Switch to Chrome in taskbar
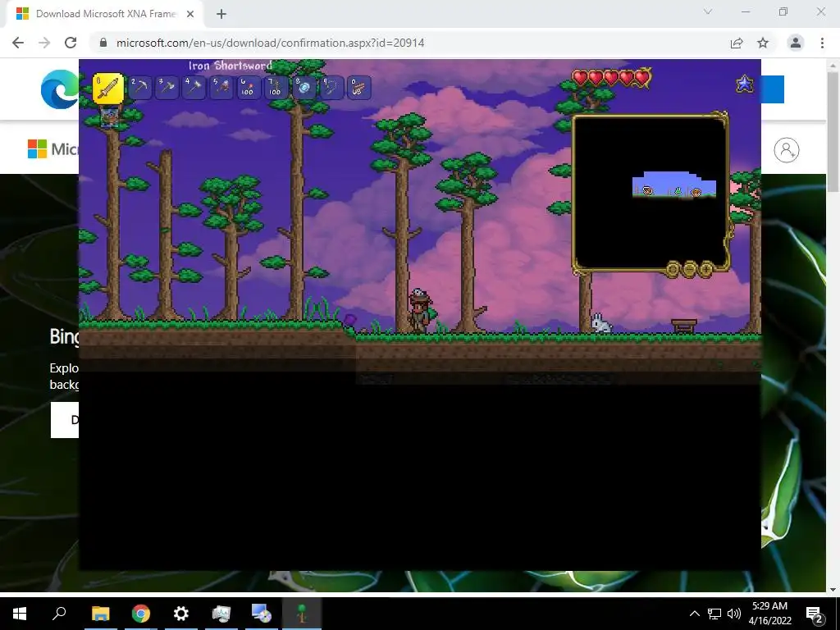840x630 pixels. (141, 614)
